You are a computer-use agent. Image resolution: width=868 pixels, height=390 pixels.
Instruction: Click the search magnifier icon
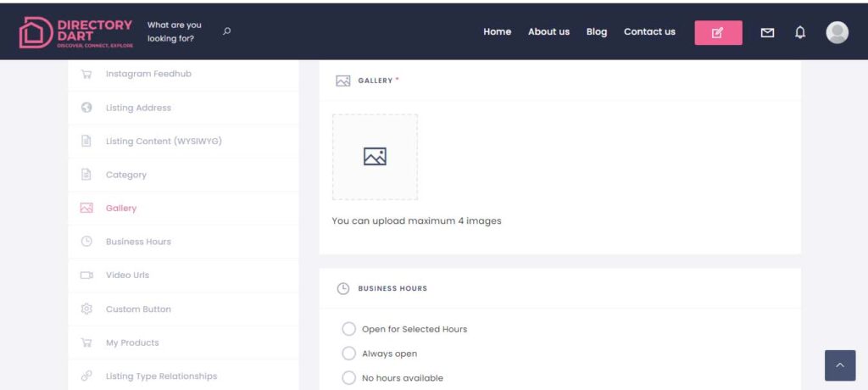click(x=226, y=31)
